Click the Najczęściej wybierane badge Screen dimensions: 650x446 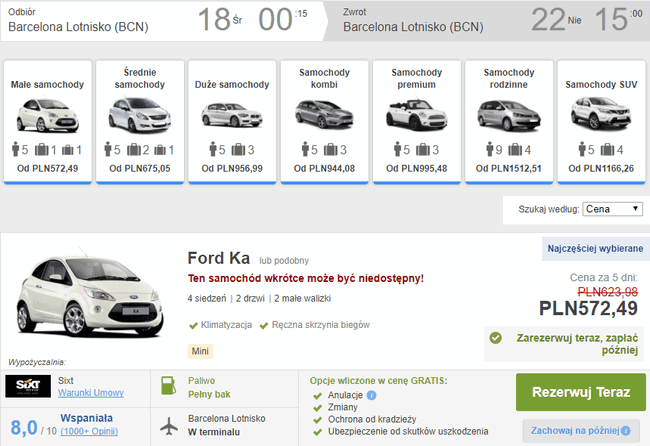(595, 249)
